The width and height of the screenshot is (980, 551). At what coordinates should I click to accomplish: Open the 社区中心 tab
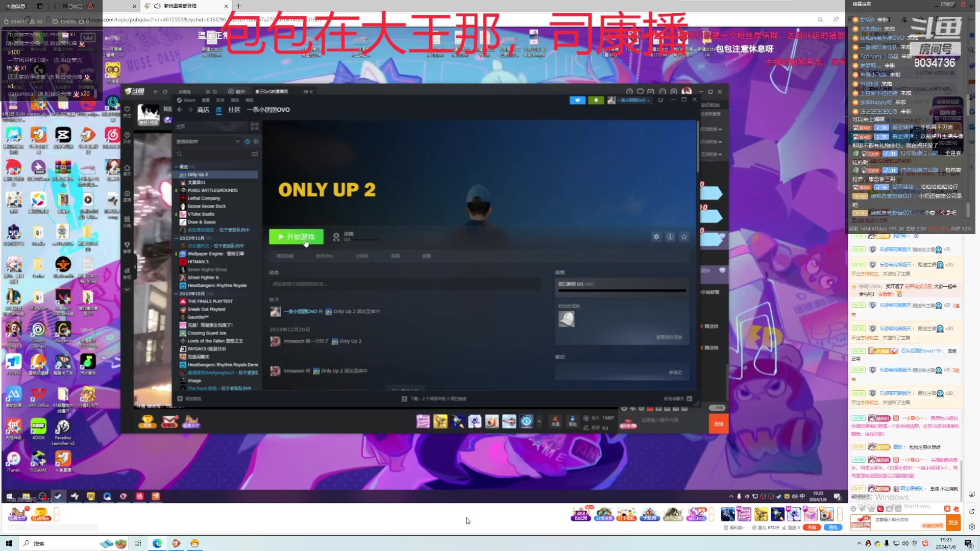pos(325,256)
